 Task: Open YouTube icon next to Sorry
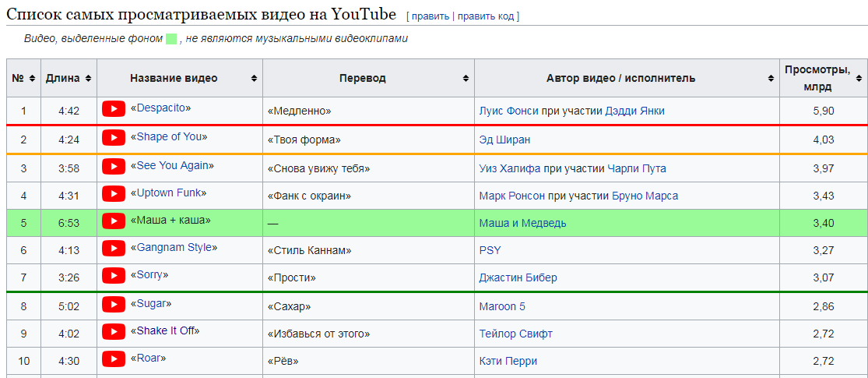point(114,275)
